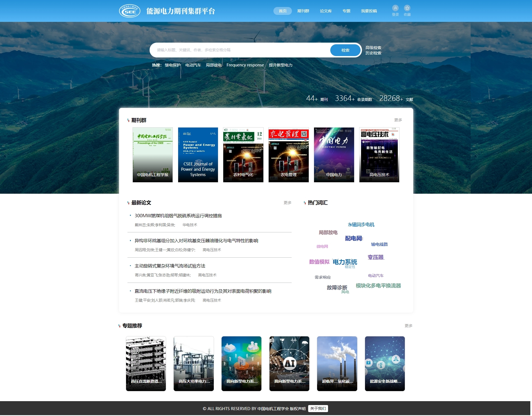
Task: Open paper 主动旋转式复杂环境气流场试验方法
Action: (x=170, y=266)
